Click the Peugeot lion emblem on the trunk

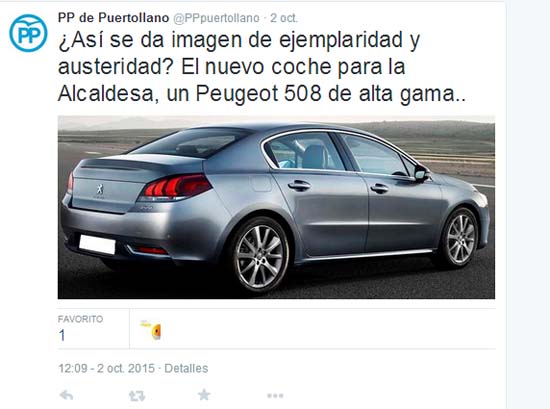tap(100, 189)
